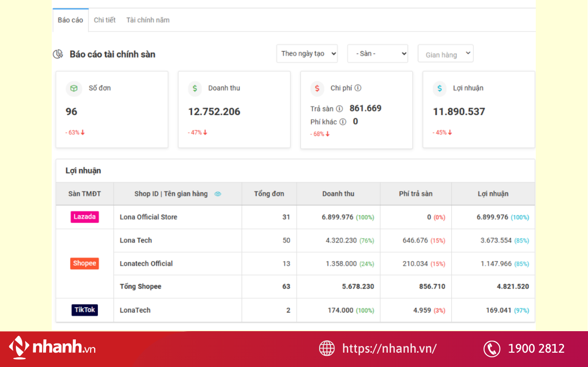588x367 pixels.
Task: Select the LonaTech TikTok shop name
Action: (x=135, y=310)
